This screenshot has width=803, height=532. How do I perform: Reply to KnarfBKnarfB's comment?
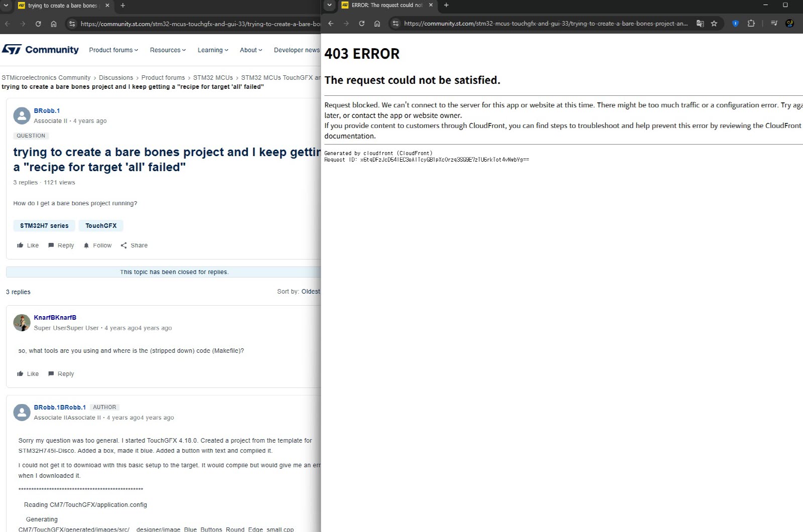pos(61,374)
